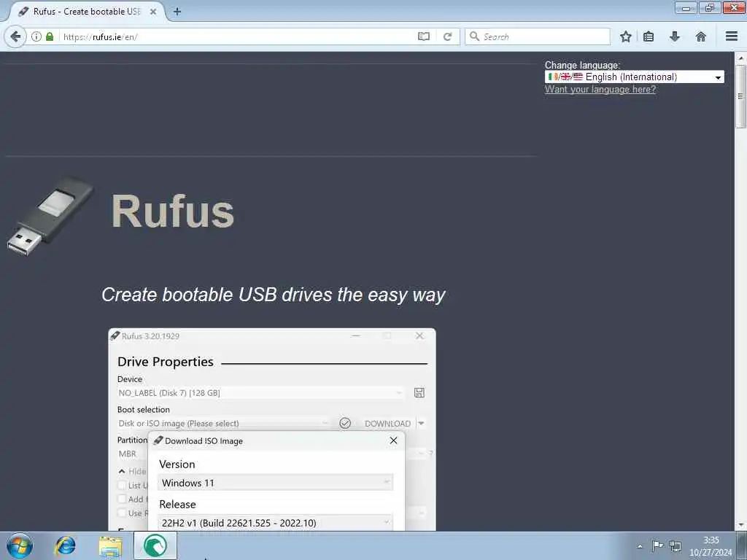Screen dimensions: 747x560
Task: Open the Device NO_LABEL dropdown
Action: coord(260,393)
